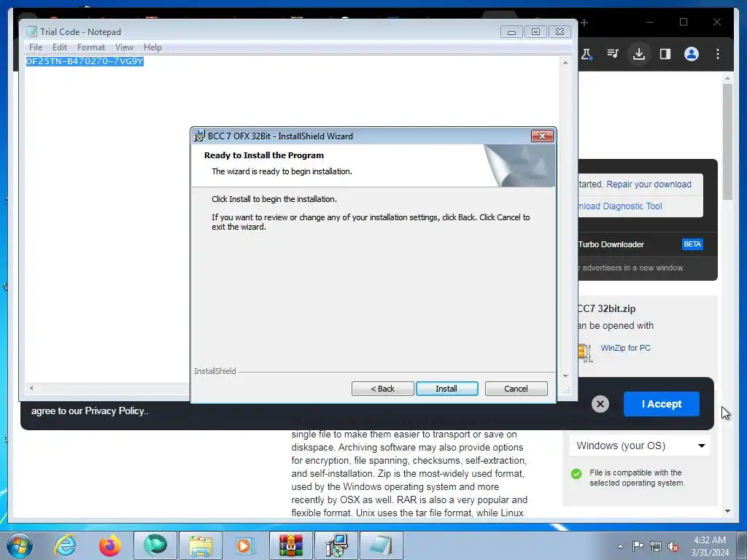Click the browser page scroll-down arrow
This screenshot has width=747, height=560.
click(727, 511)
